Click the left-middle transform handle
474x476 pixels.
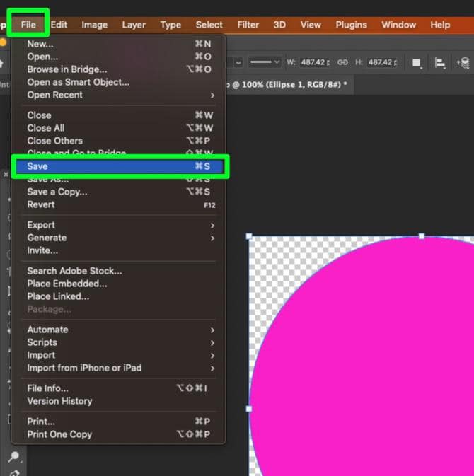pos(249,409)
